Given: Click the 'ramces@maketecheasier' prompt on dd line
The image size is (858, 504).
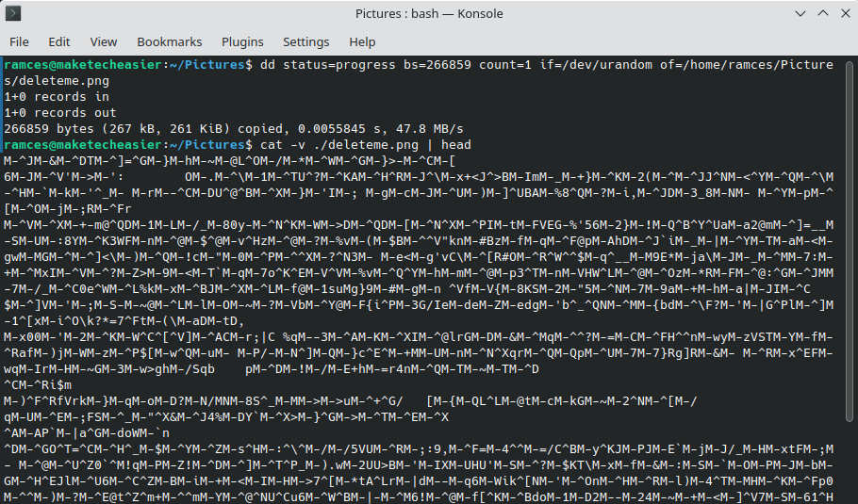Looking at the screenshot, I should point(83,65).
